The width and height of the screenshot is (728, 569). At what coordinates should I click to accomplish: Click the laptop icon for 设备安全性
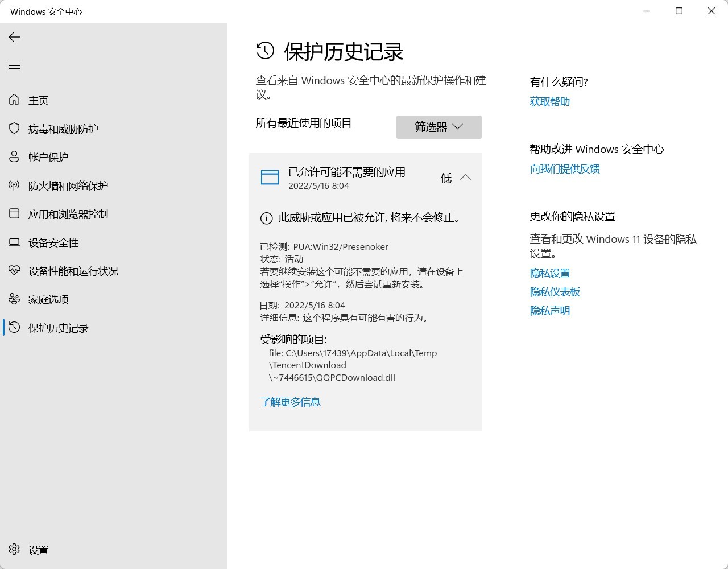tap(14, 242)
